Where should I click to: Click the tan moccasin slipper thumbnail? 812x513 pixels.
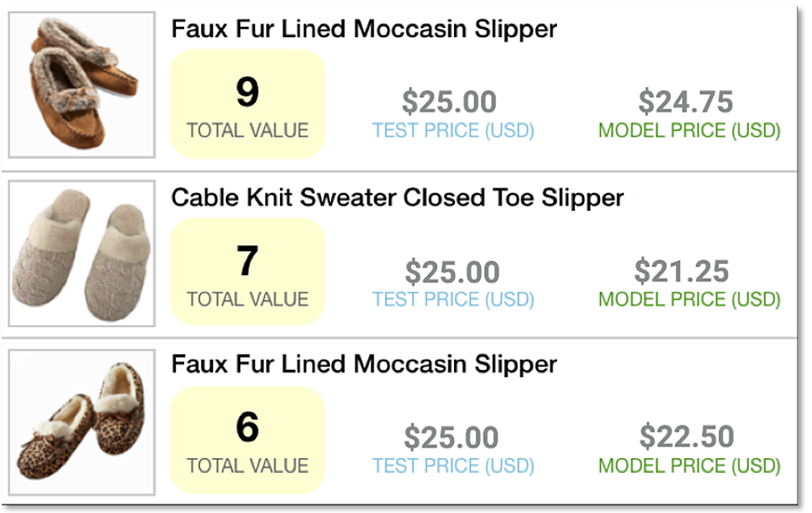(x=82, y=85)
